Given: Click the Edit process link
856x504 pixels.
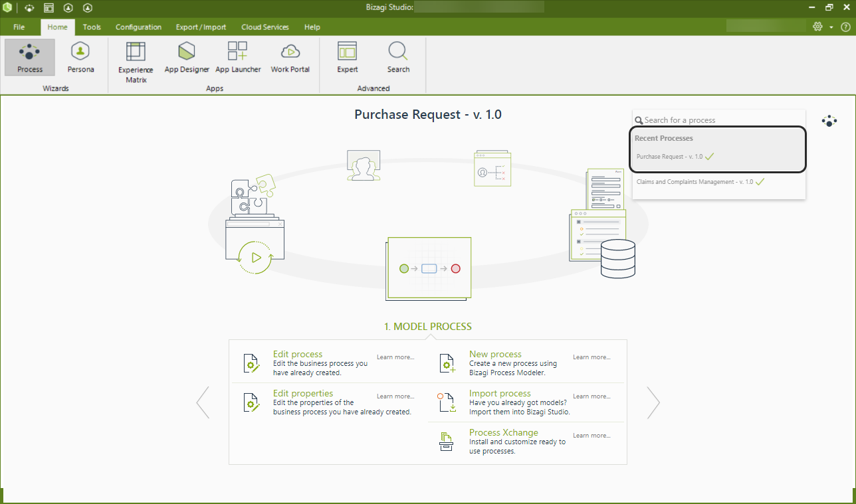Looking at the screenshot, I should point(298,354).
